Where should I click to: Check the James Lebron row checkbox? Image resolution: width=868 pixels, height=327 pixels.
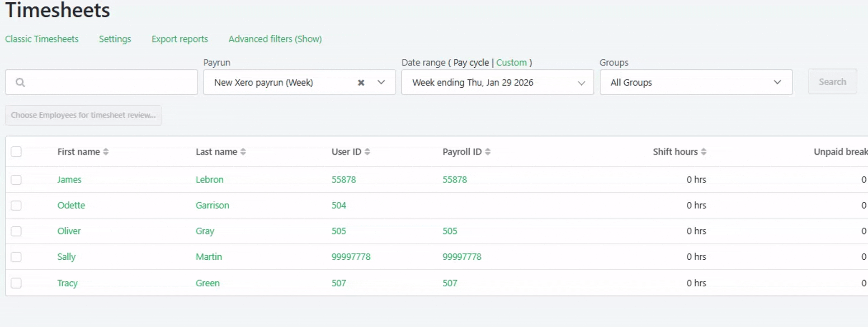pyautogui.click(x=16, y=180)
